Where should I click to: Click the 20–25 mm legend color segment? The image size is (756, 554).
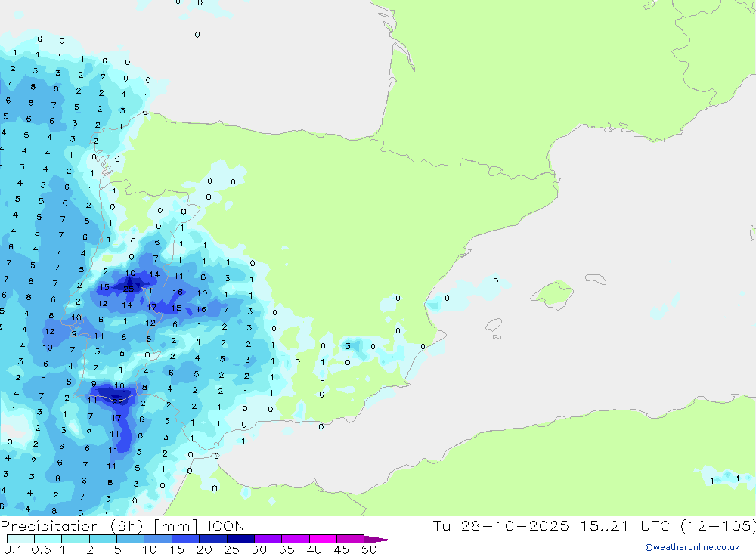tap(213, 539)
